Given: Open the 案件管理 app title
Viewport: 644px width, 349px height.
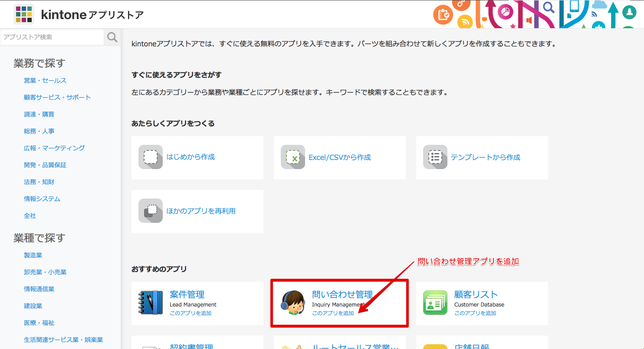Looking at the screenshot, I should pyautogui.click(x=187, y=295).
